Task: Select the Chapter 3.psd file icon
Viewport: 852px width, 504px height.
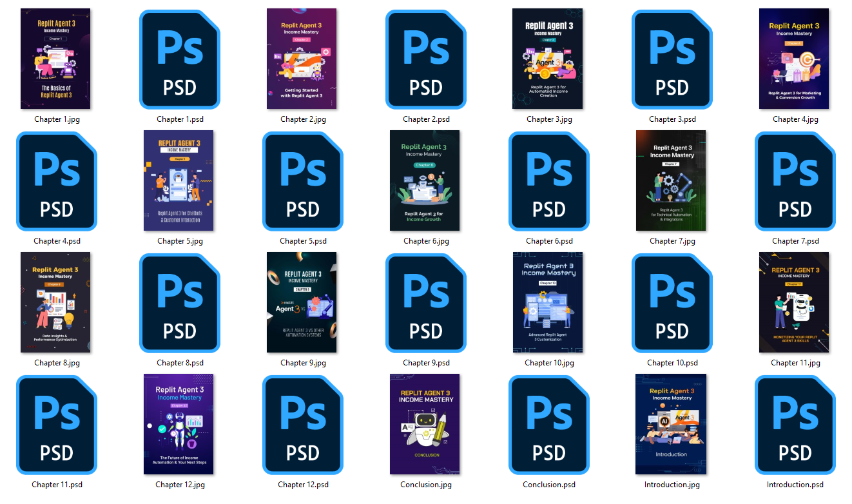Action: 672,59
